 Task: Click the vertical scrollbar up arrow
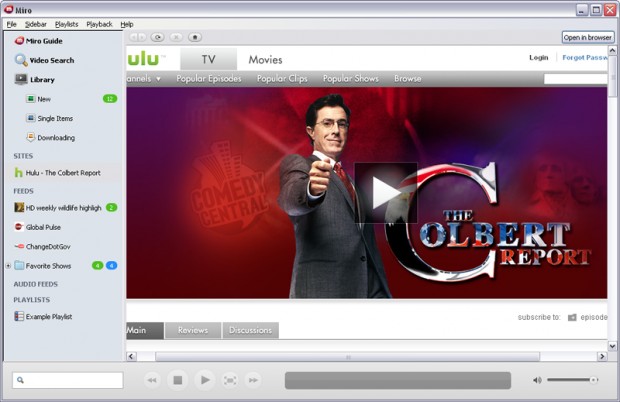[612, 50]
